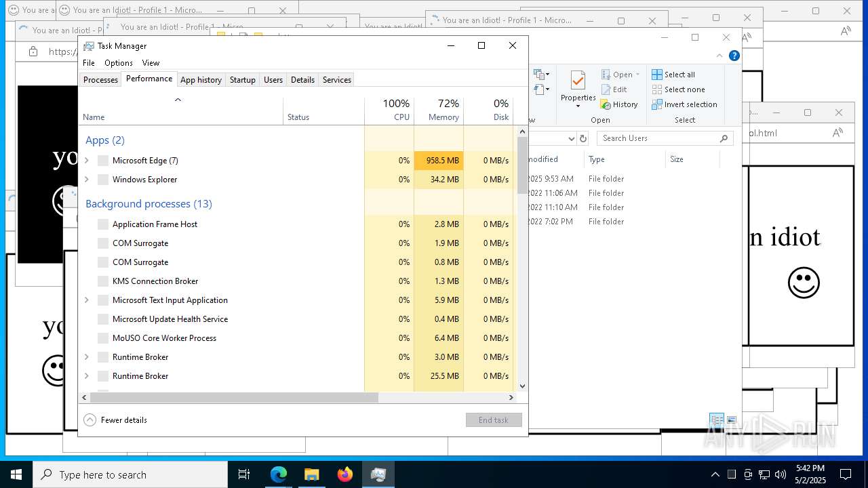Viewport: 868px width, 488px height.
Task: Click the Open icon in Explorer ribbon
Action: tap(606, 75)
